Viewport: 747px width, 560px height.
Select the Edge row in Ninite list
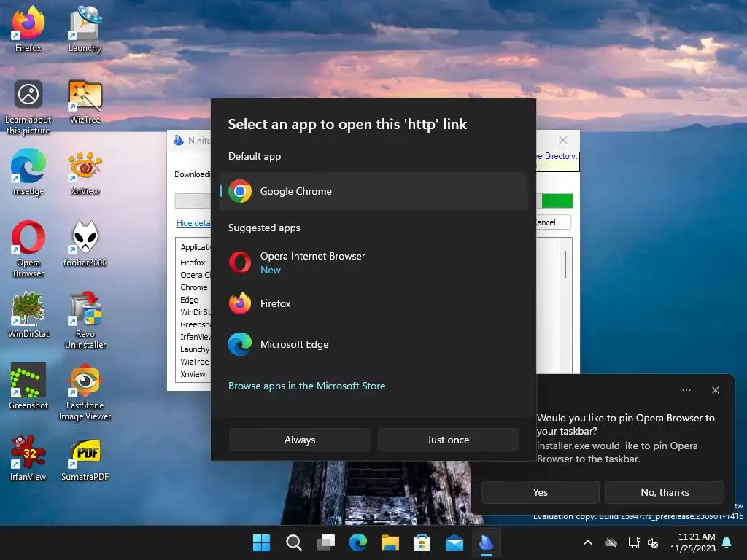(x=189, y=300)
